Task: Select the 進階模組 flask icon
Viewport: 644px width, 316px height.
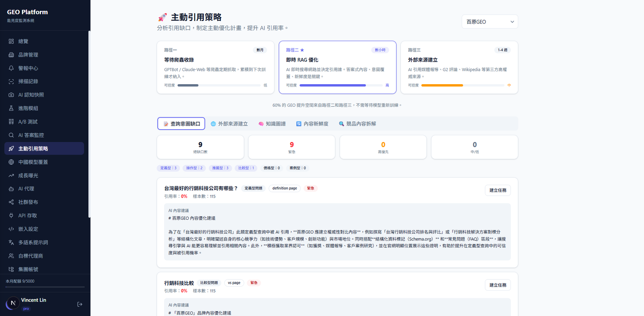Action: (x=11, y=108)
